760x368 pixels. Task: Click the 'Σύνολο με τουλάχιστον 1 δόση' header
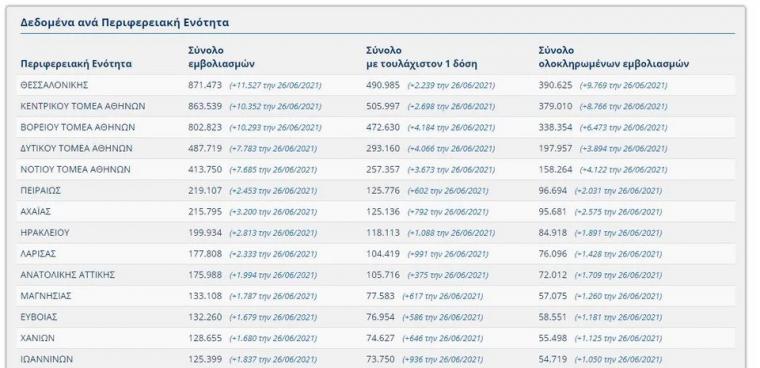[421, 57]
